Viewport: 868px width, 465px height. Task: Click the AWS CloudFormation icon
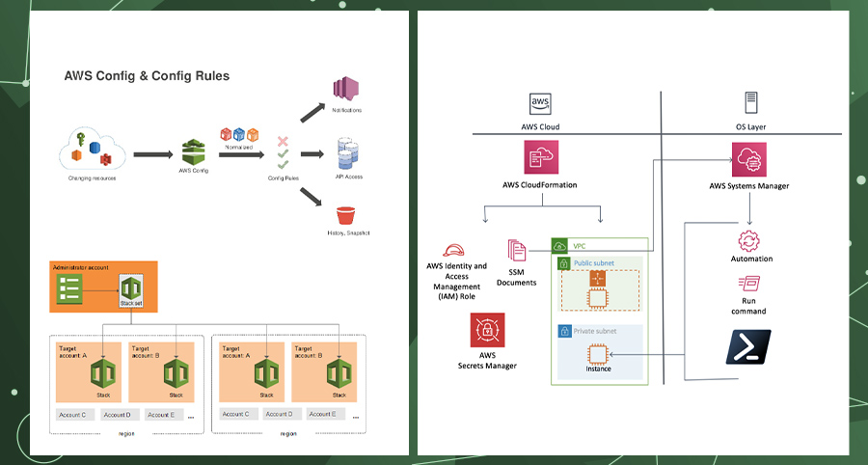coord(540,157)
